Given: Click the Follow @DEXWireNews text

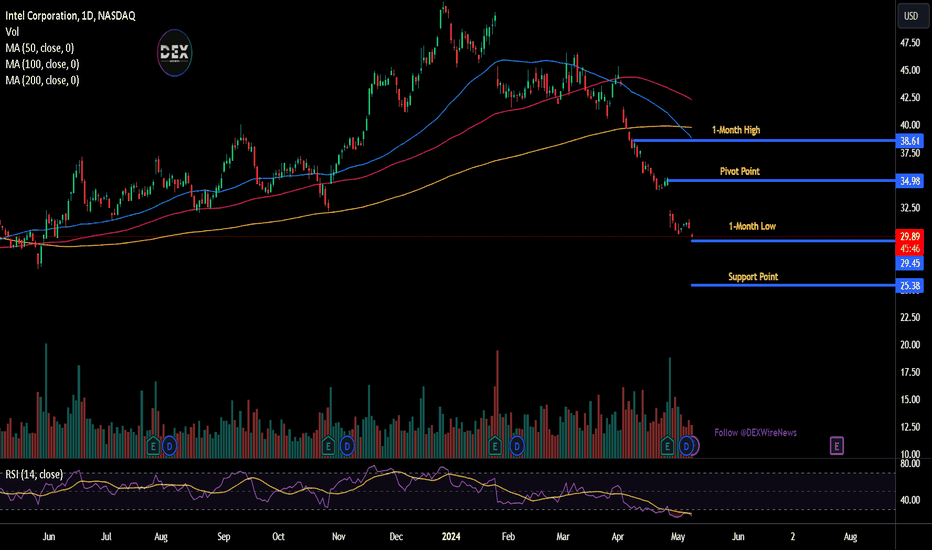Looking at the screenshot, I should [755, 432].
